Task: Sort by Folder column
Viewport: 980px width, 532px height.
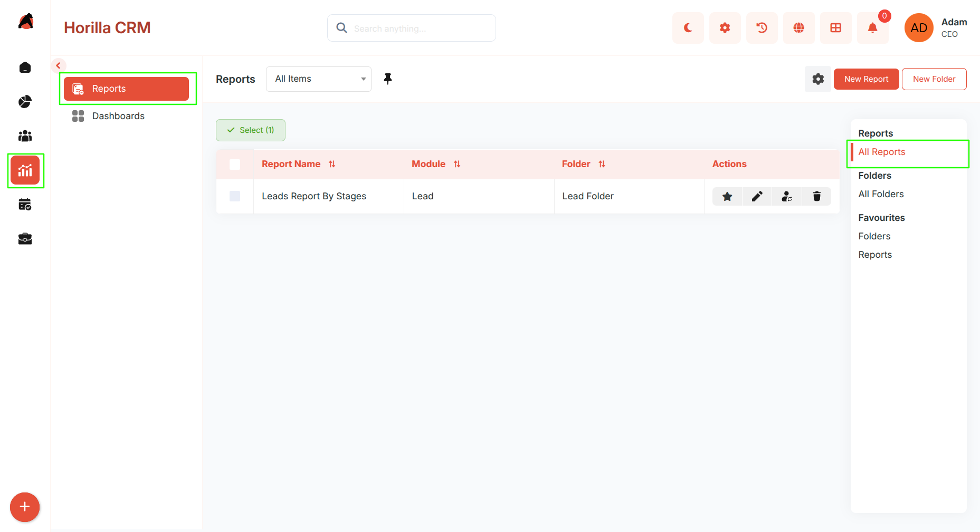Action: [x=602, y=164]
